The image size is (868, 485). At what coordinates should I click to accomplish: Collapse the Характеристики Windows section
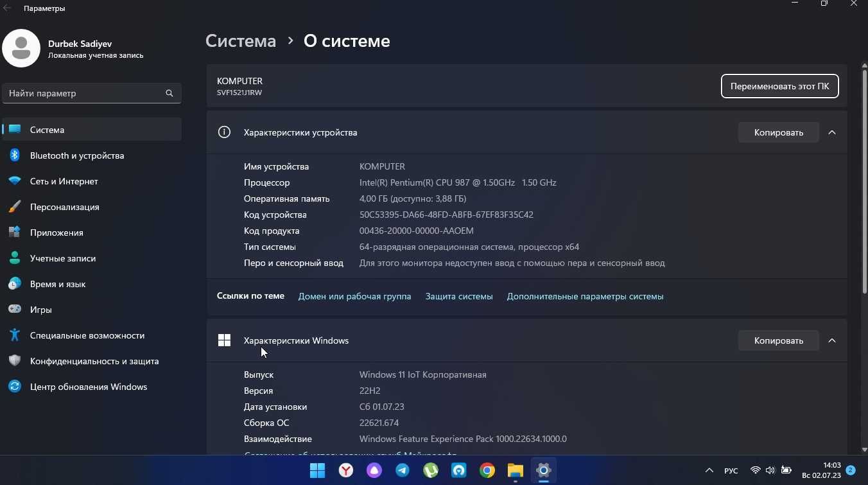pyautogui.click(x=832, y=340)
